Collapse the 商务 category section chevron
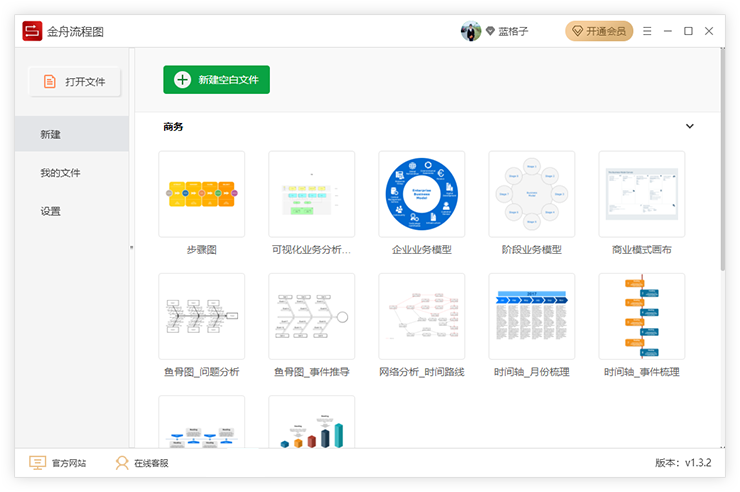This screenshot has width=740, height=492. (689, 127)
